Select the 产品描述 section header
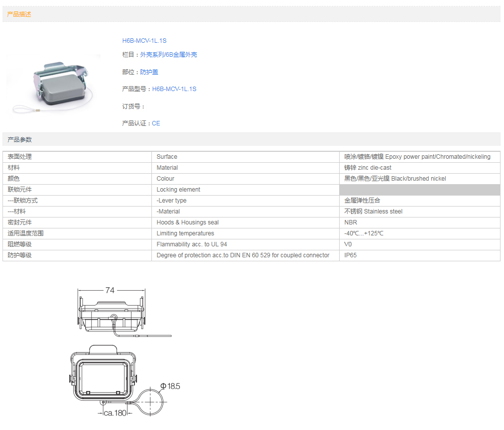 (19, 14)
